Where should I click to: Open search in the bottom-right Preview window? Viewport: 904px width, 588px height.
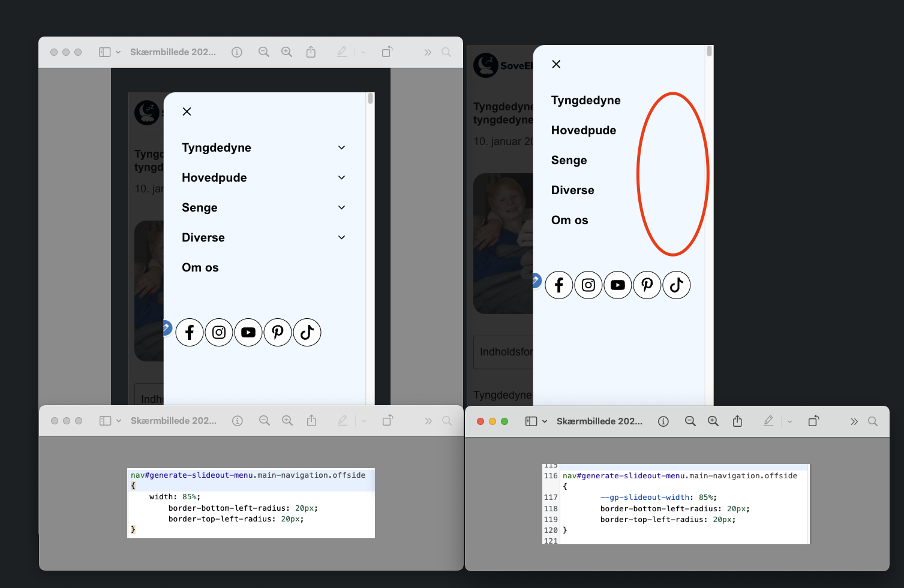(873, 421)
